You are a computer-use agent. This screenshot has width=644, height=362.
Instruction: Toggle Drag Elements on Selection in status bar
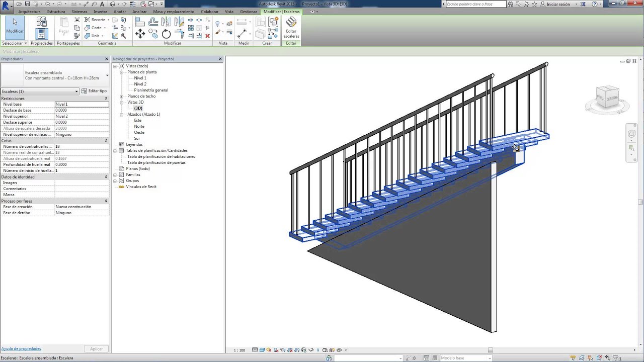[x=607, y=358]
